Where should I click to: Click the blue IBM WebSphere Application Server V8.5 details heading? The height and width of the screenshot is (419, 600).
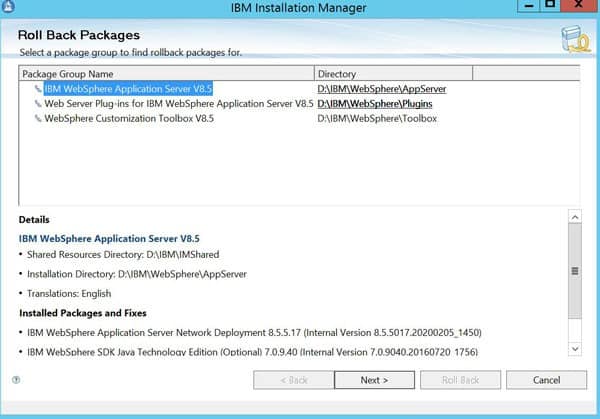109,238
